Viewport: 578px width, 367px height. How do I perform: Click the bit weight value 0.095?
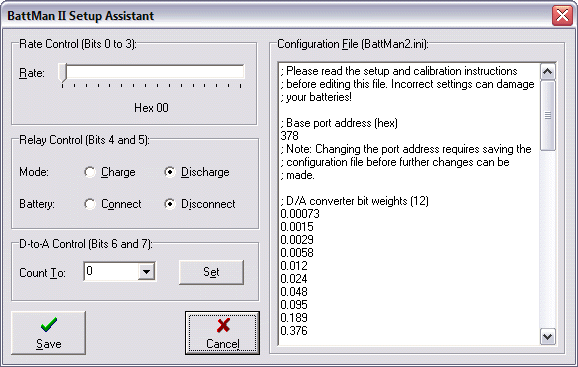pyautogui.click(x=294, y=305)
